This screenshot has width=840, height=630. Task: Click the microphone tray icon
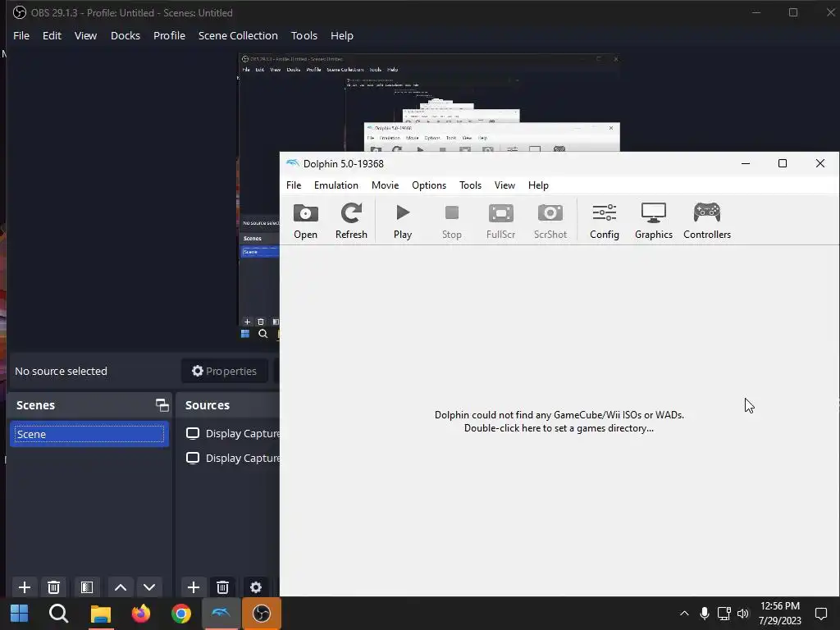[x=705, y=614]
